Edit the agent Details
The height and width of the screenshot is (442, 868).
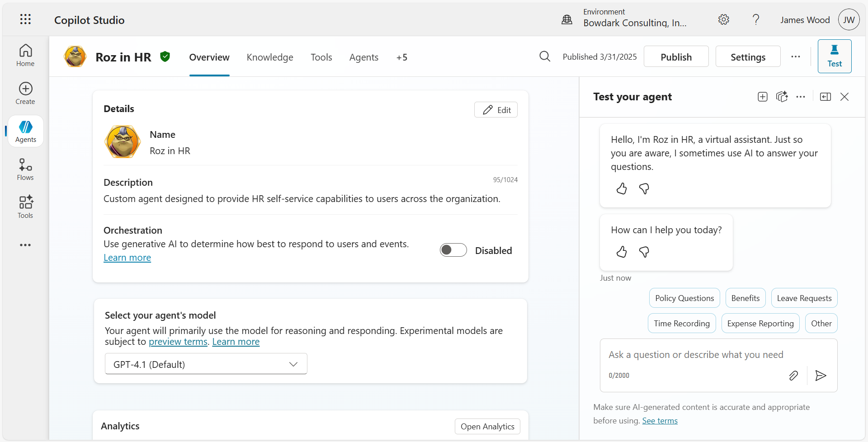[496, 110]
